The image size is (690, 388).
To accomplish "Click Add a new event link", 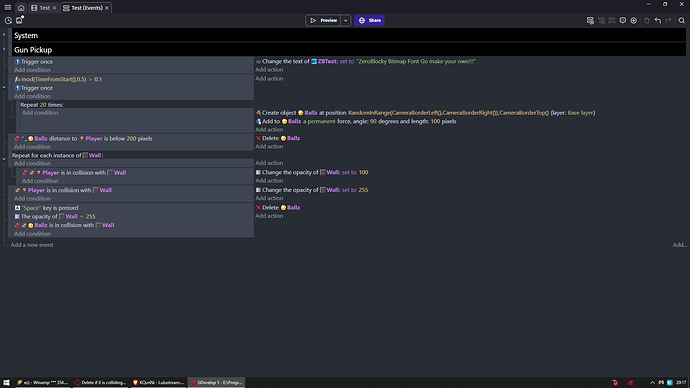I will tap(32, 245).
